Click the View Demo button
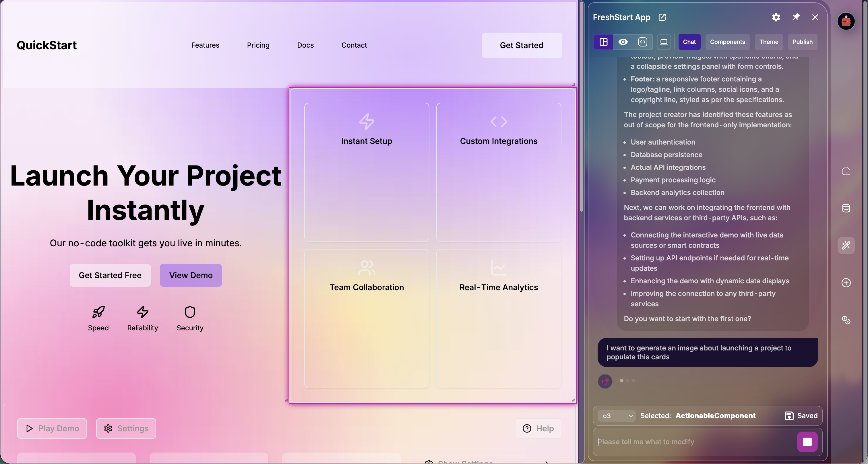Screen dimensions: 868x464 [191, 275]
